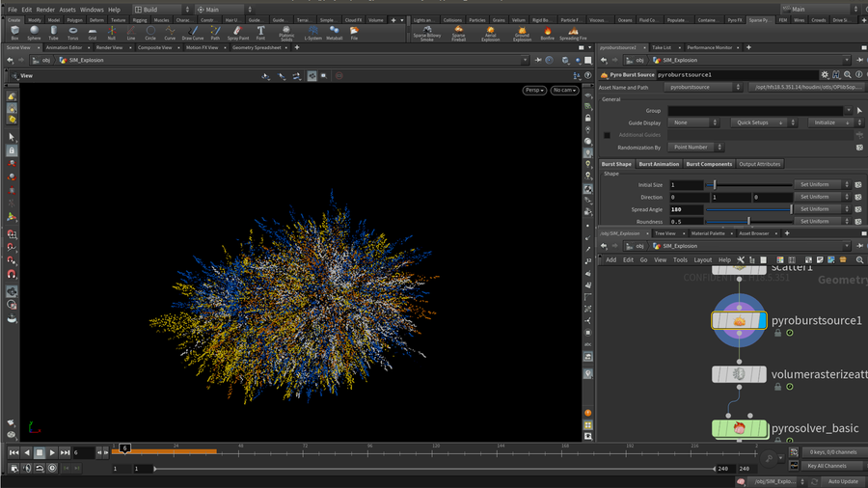Select the Box shelf tool
868x488 pixels.
pyautogui.click(x=14, y=33)
